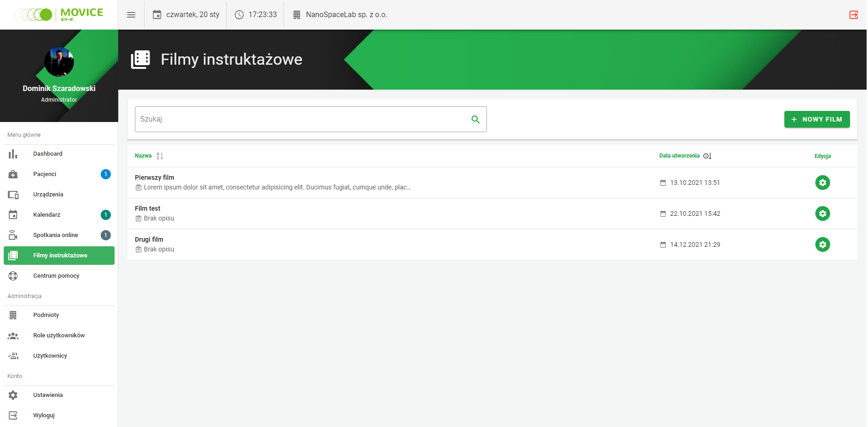Open settings gear for Drugi film
This screenshot has width=868, height=427.
coord(822,244)
